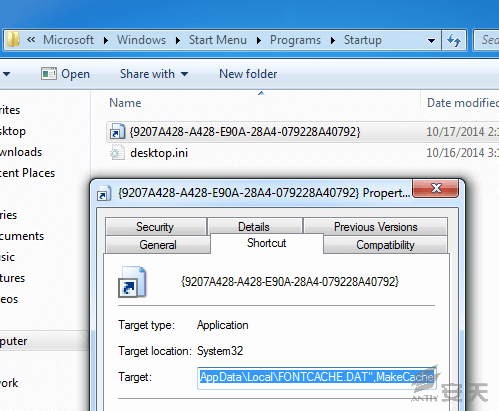The image size is (499, 411).
Task: Switch to the Security tab
Action: 155,227
